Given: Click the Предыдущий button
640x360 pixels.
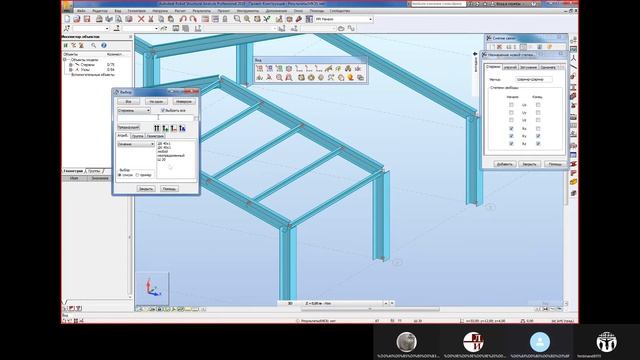Looking at the screenshot, I should click(x=128, y=127).
